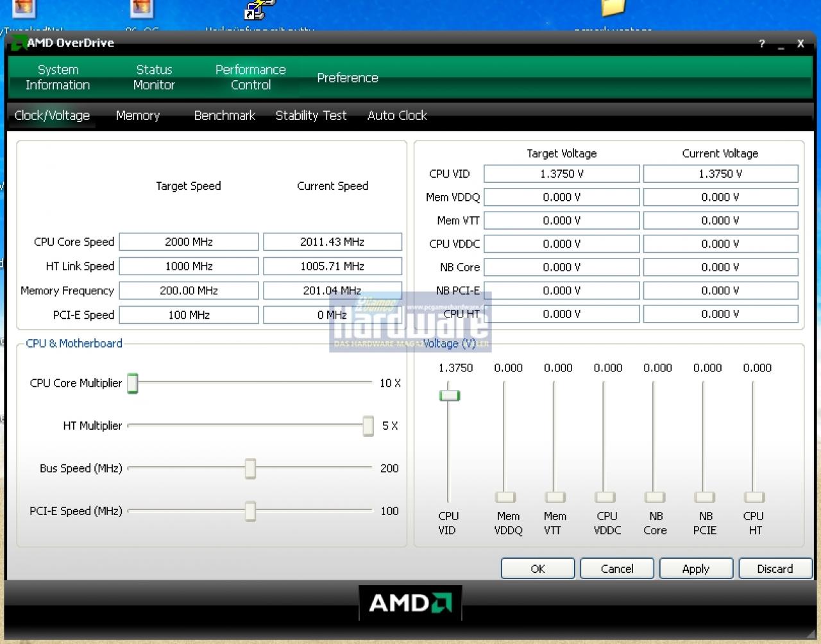
Task: Open the Memory sub-tab
Action: [138, 115]
